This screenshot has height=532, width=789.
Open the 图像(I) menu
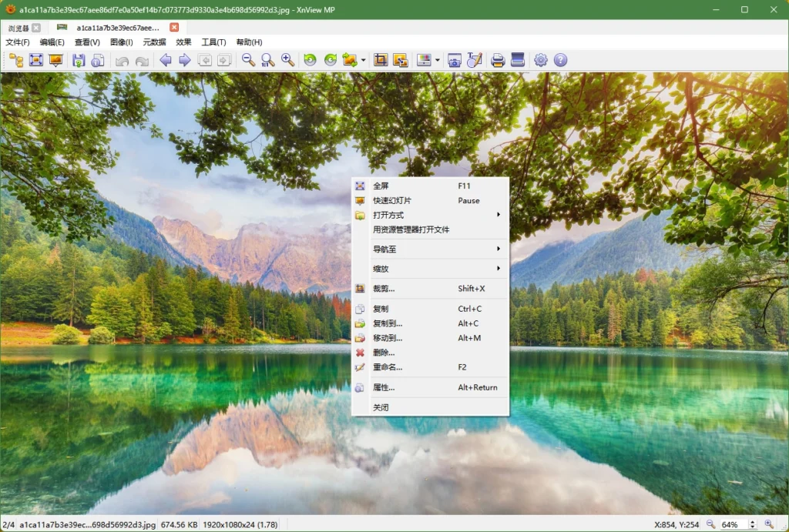[121, 42]
